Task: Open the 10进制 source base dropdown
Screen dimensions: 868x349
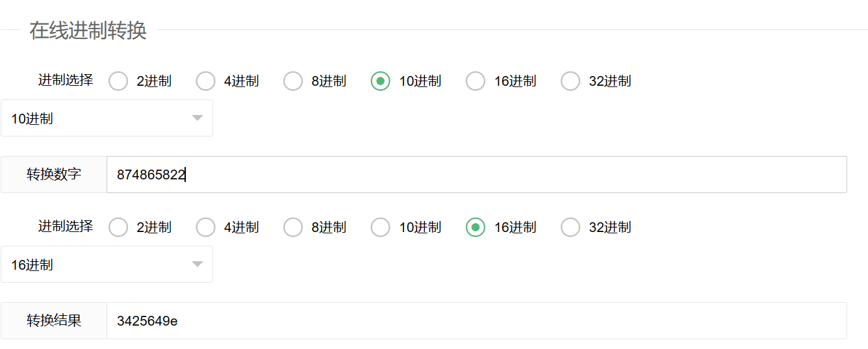Action: click(97, 118)
